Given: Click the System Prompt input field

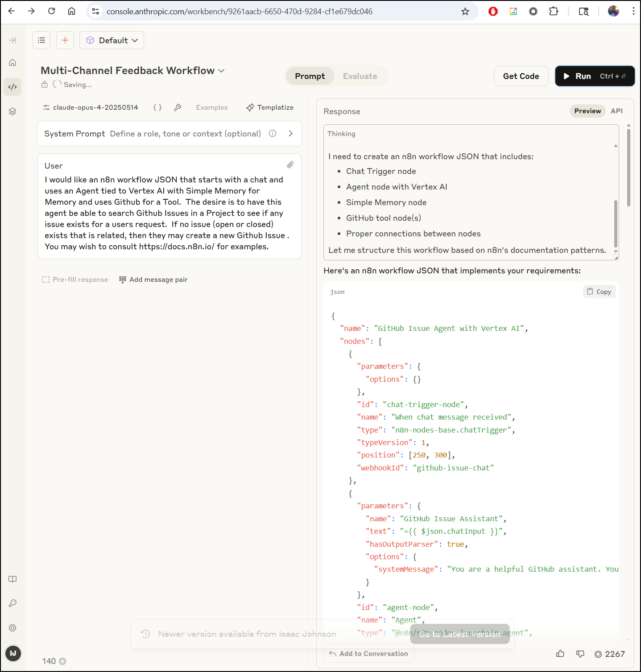Looking at the screenshot, I should point(170,133).
